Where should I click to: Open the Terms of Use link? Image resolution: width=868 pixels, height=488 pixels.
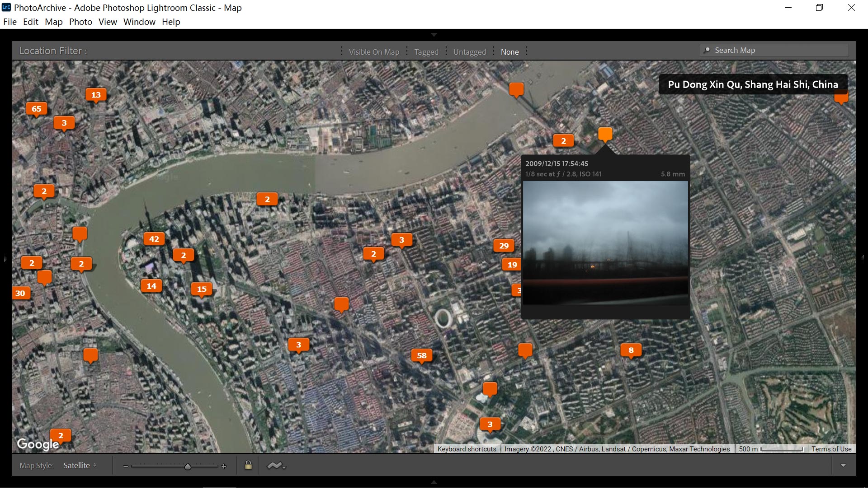pyautogui.click(x=831, y=449)
